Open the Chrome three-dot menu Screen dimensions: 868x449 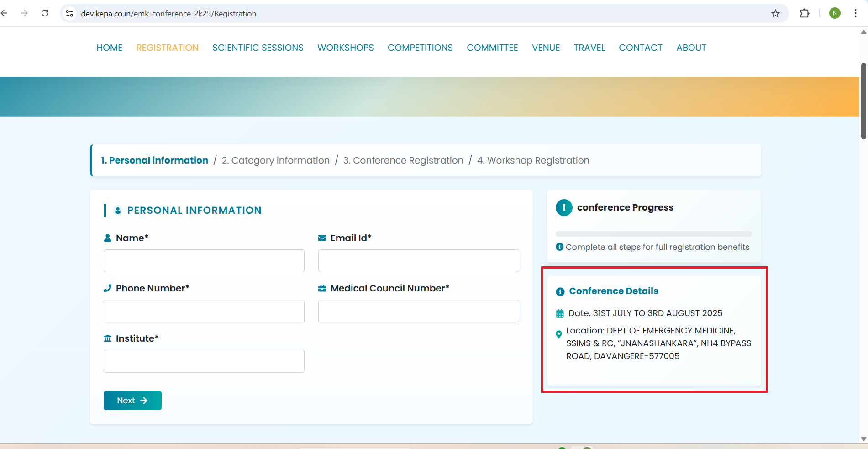[x=855, y=13]
